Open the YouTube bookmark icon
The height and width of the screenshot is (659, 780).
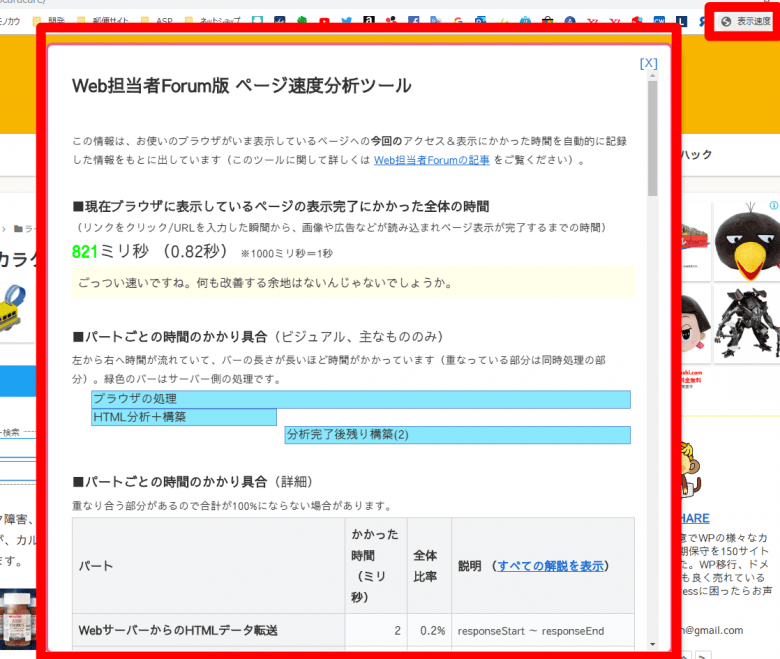tap(324, 21)
